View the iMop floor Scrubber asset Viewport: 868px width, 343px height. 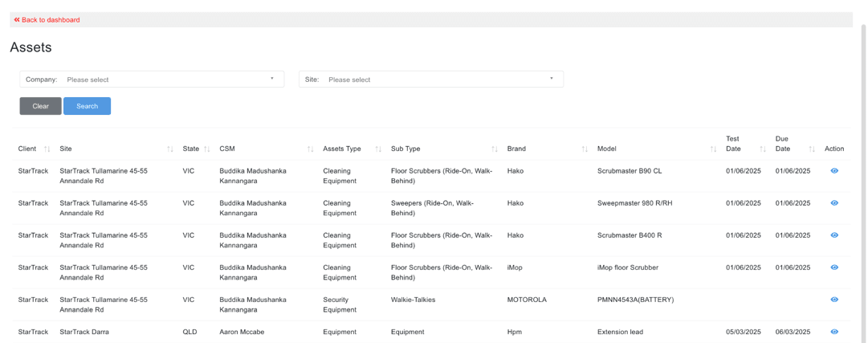tap(834, 267)
